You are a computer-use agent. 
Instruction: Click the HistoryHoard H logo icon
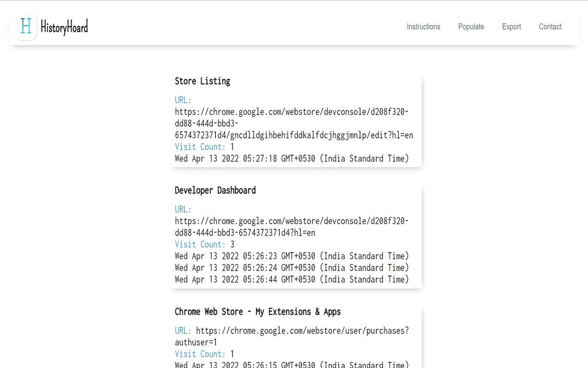click(26, 27)
